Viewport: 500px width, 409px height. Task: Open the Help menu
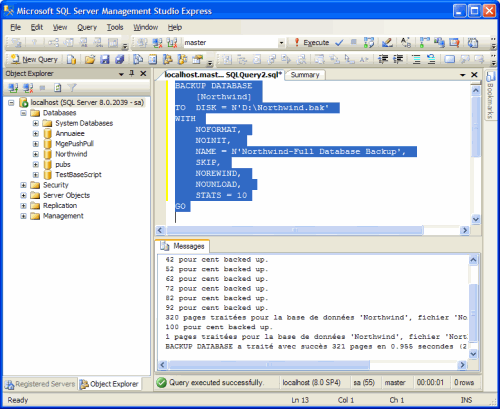(175, 27)
